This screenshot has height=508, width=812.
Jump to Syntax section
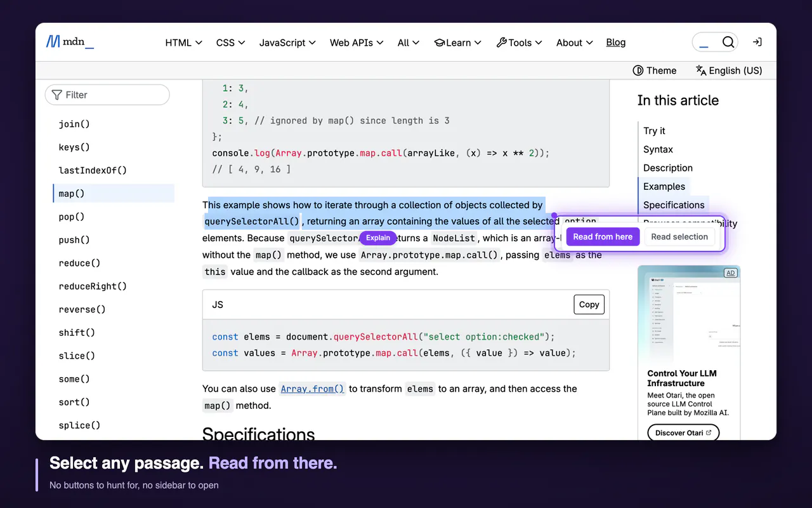658,149
